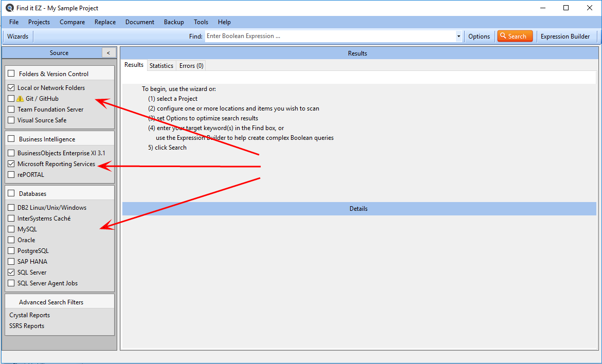Close the Find it EZ window
This screenshot has height=364, width=602.
pos(590,8)
